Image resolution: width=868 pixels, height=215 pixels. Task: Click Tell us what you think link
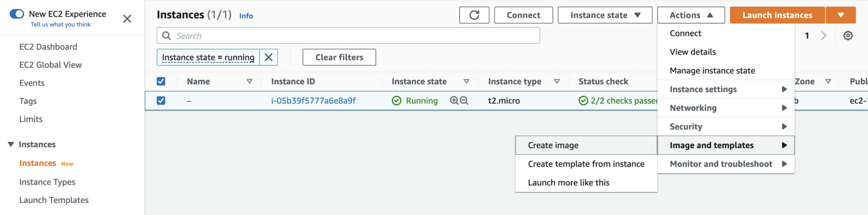click(61, 25)
